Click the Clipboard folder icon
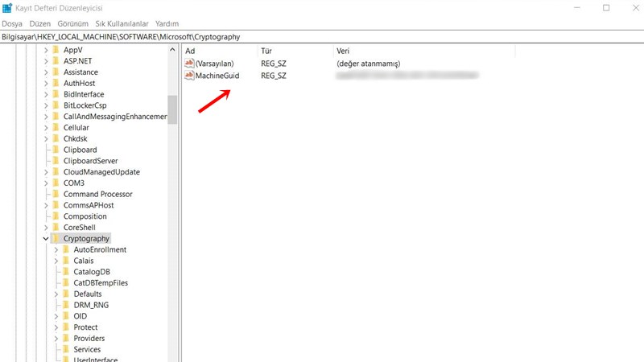Viewport: 644px width, 362px height. pyautogui.click(x=56, y=150)
